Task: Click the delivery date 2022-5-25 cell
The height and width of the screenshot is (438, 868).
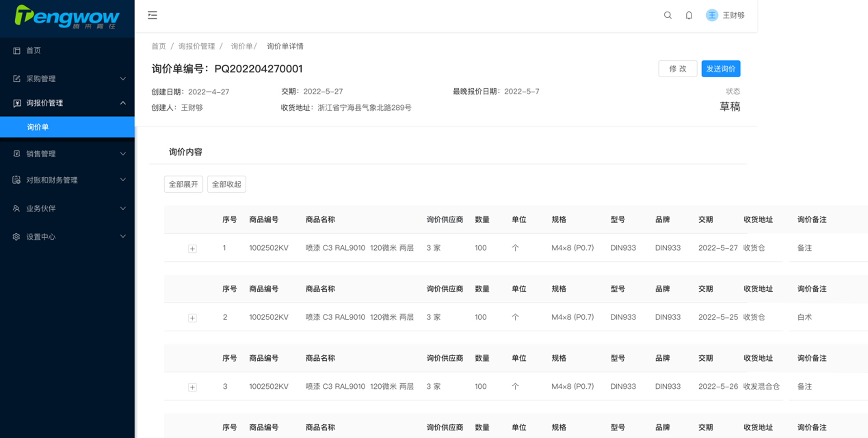Action: coord(718,317)
